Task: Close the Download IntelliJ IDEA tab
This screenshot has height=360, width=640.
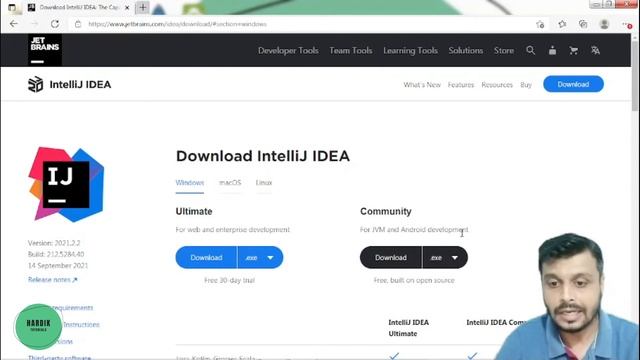Action: click(127, 7)
